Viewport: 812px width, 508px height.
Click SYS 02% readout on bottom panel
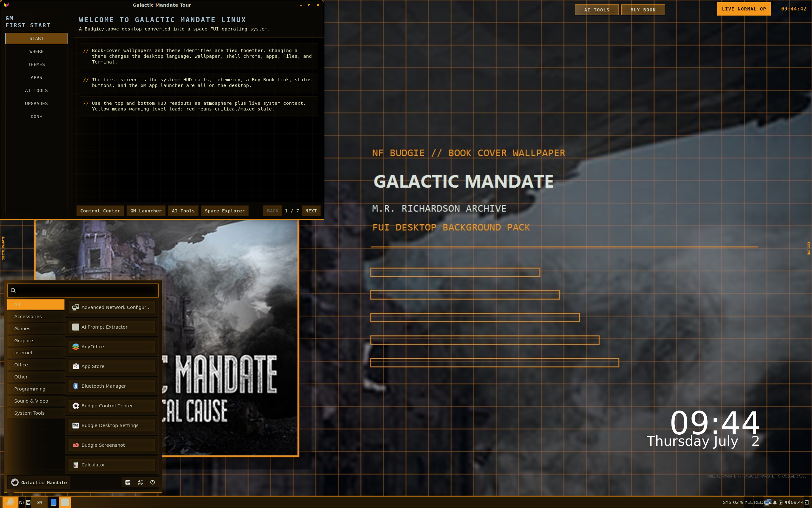point(733,502)
